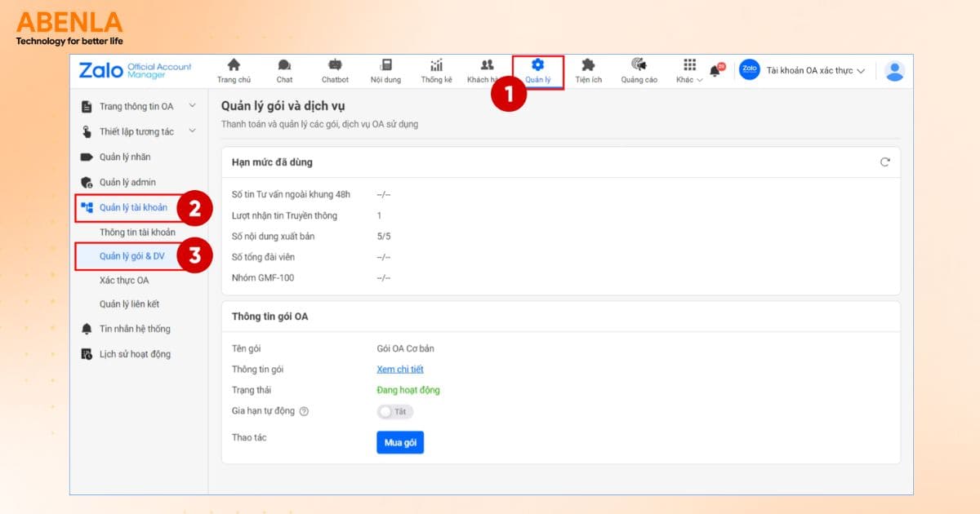Click the Số nội dung xuất bản row label
The height and width of the screenshot is (514, 980).
(x=274, y=236)
